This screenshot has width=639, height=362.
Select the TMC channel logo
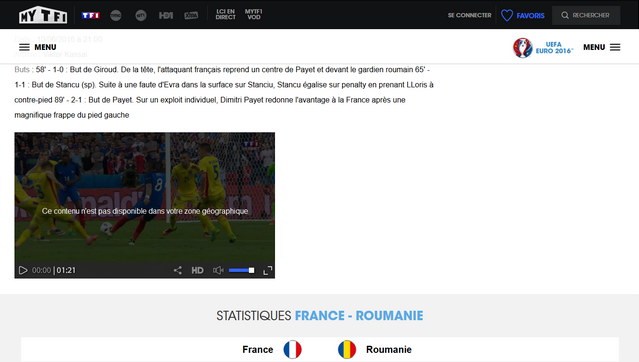pos(116,15)
